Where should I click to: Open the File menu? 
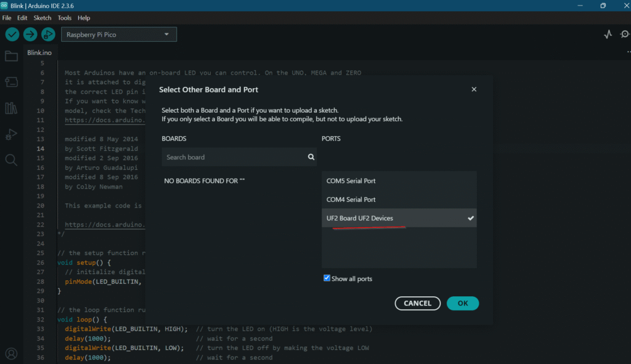tap(7, 18)
